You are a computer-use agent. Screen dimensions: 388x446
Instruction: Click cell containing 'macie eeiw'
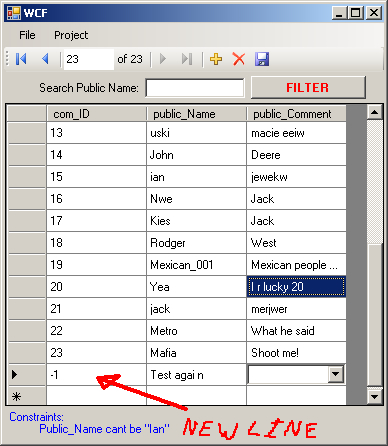pos(296,133)
